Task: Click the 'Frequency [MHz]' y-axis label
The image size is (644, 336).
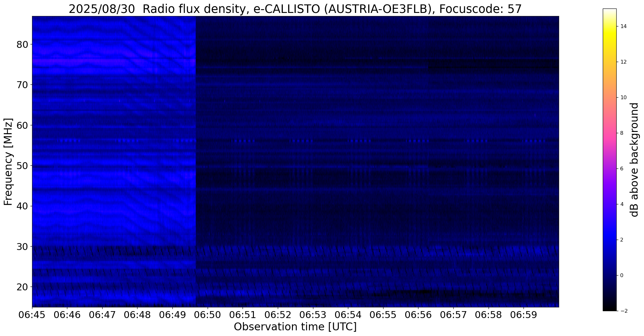Action: pyautogui.click(x=8, y=162)
